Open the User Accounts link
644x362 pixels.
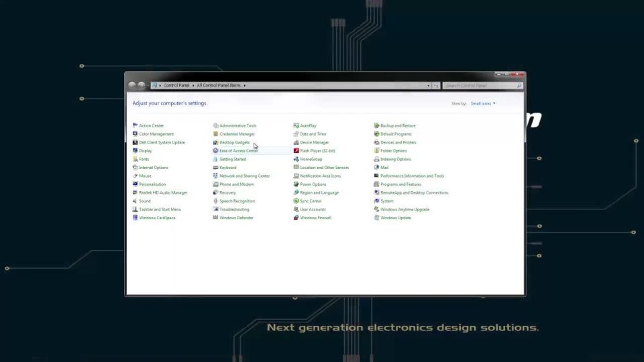pyautogui.click(x=313, y=209)
